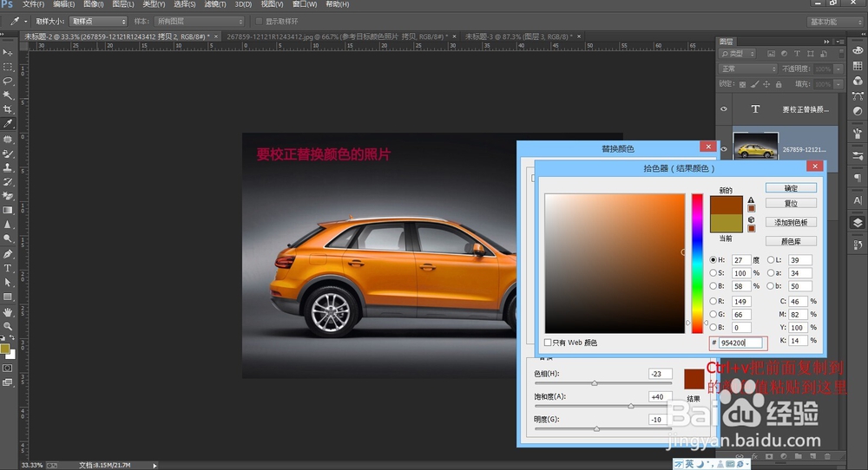Viewport: 868px width, 470px height.
Task: Select the Hand tool
Action: pyautogui.click(x=8, y=311)
